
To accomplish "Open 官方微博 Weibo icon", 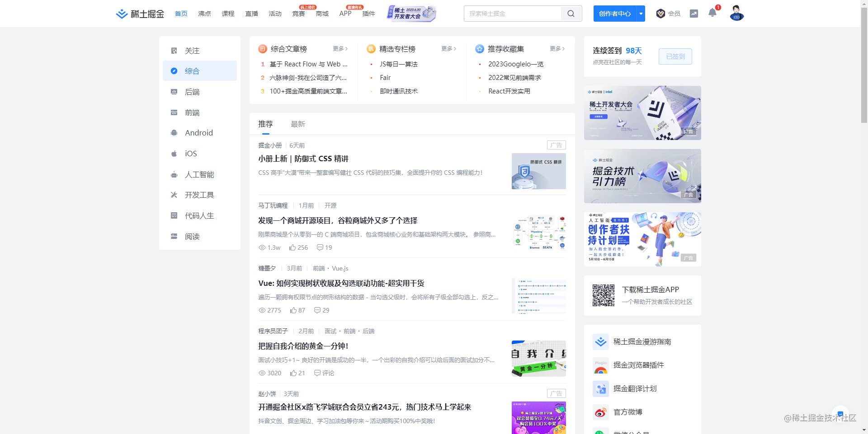I will click(x=601, y=412).
